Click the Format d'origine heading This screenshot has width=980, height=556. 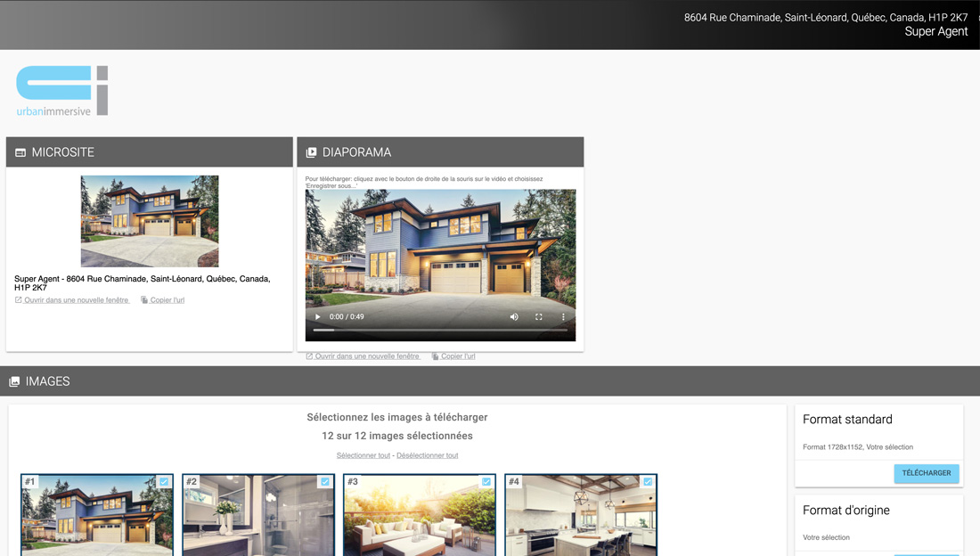coord(846,511)
